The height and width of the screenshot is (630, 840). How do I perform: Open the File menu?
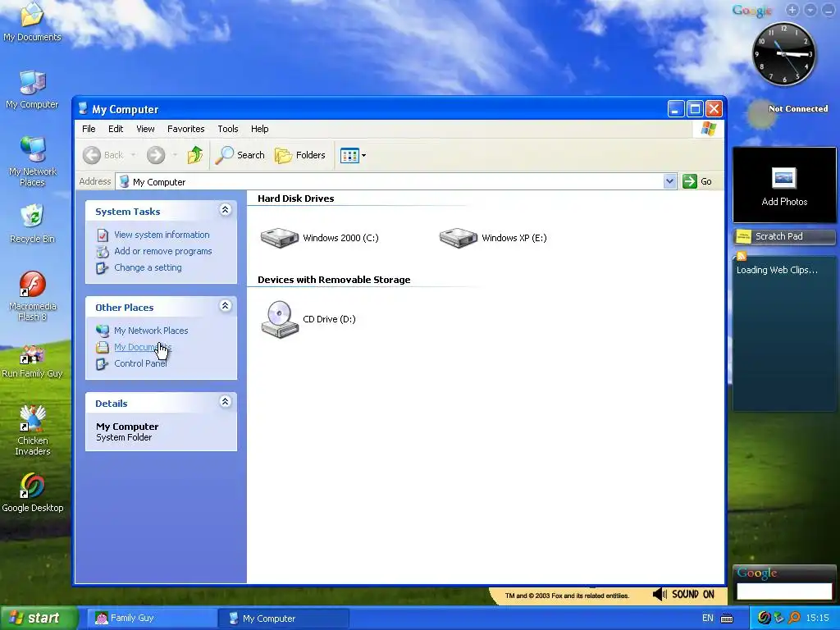pyautogui.click(x=89, y=129)
